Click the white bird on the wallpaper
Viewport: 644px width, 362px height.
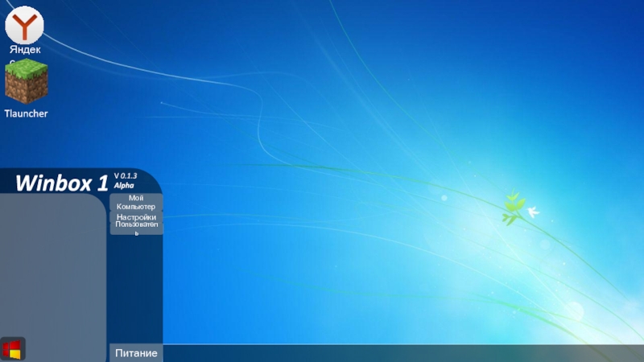coord(532,212)
